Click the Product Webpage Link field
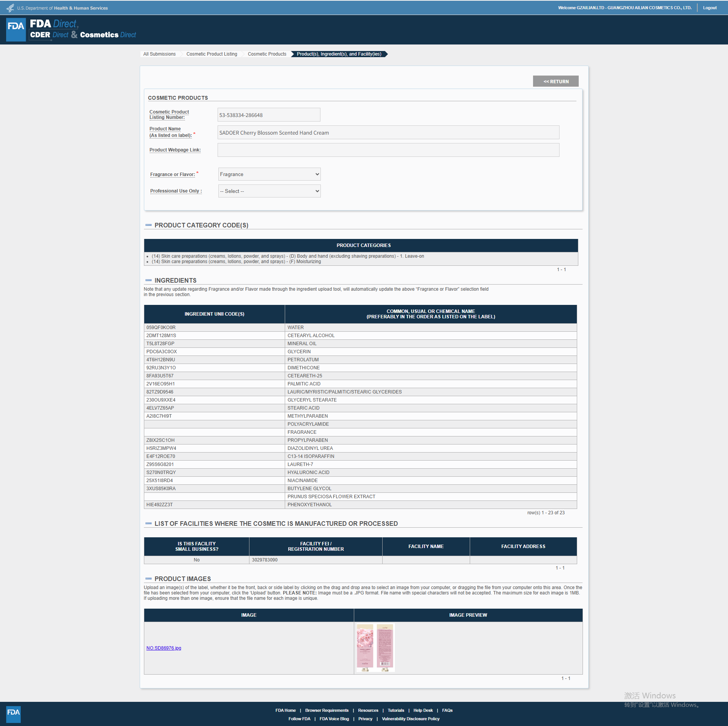Image resolution: width=728 pixels, height=726 pixels. pyautogui.click(x=388, y=150)
